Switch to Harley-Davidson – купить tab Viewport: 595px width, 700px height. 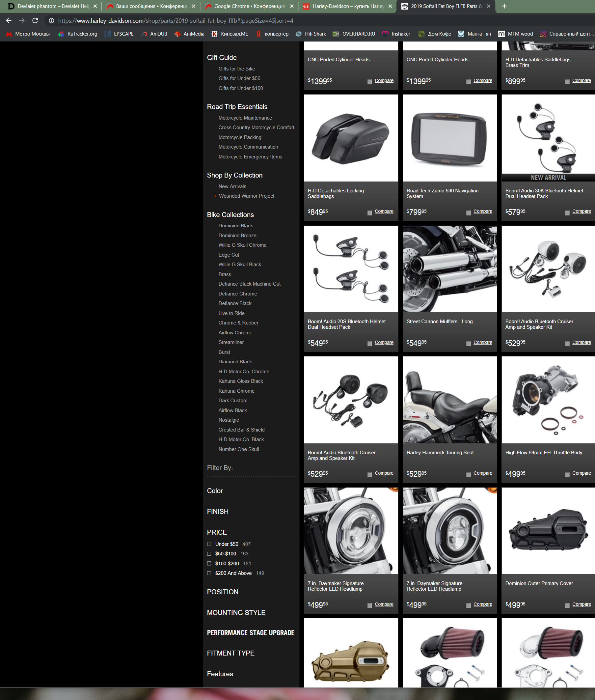click(x=348, y=6)
